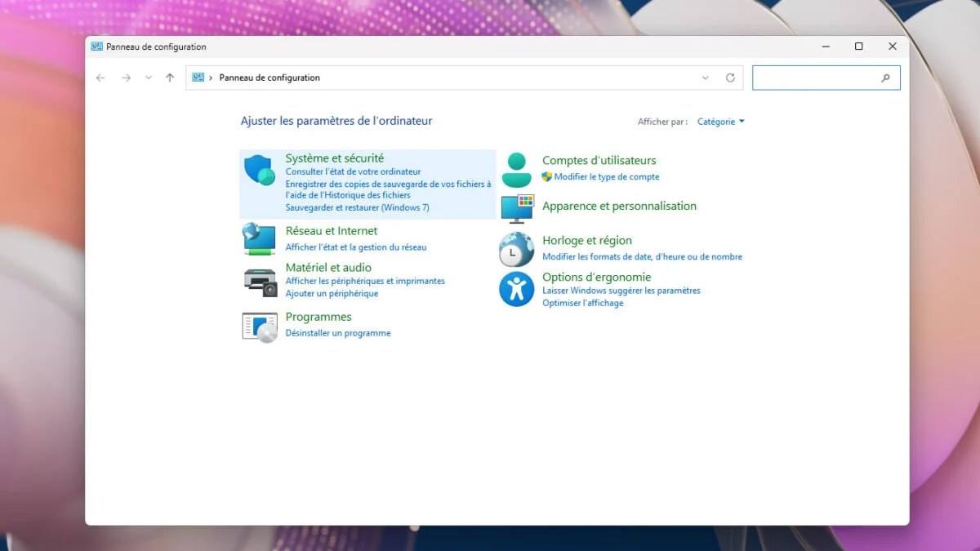Click the Afficher par label

pyautogui.click(x=662, y=122)
